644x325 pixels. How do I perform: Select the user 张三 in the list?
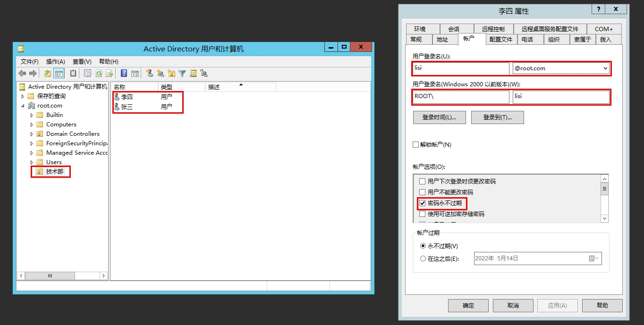pos(127,107)
